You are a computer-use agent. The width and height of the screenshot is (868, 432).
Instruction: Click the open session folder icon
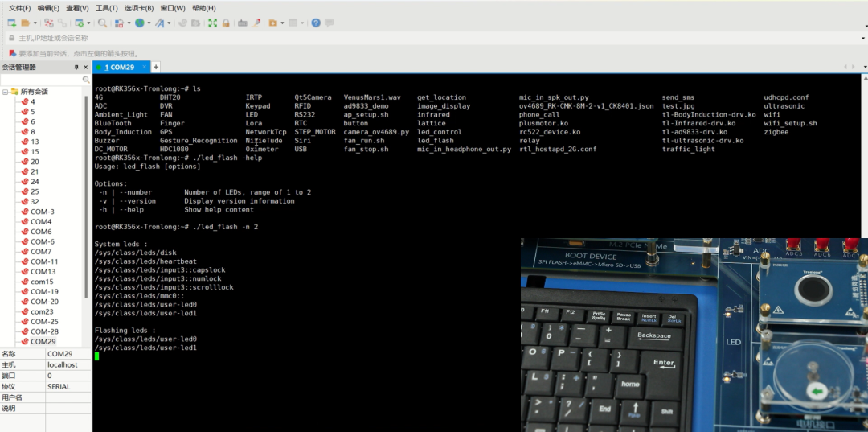[26, 23]
